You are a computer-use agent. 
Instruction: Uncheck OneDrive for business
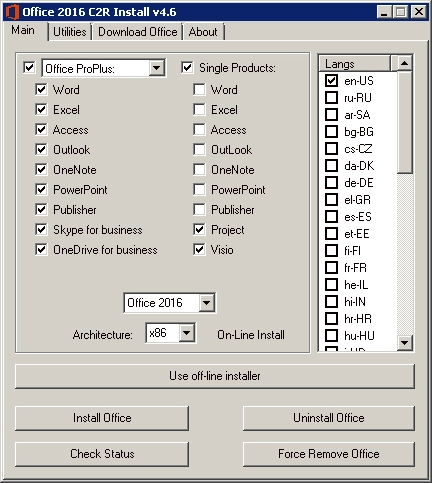(x=41, y=250)
